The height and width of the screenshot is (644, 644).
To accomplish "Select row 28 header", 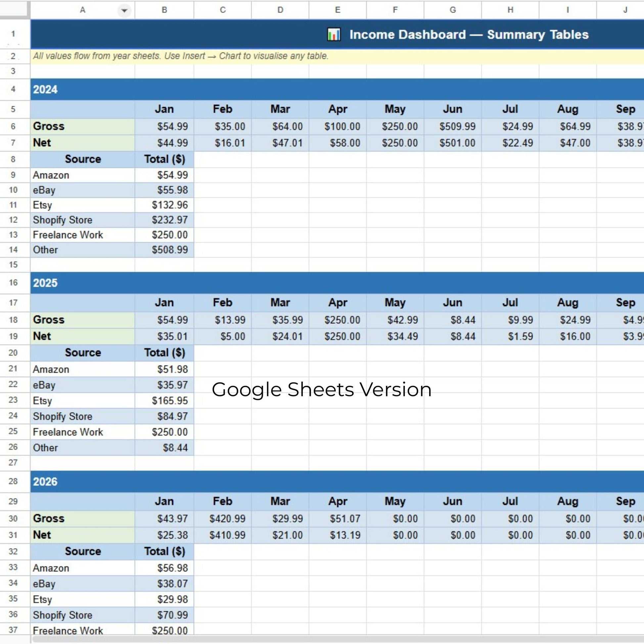I will tap(13, 481).
